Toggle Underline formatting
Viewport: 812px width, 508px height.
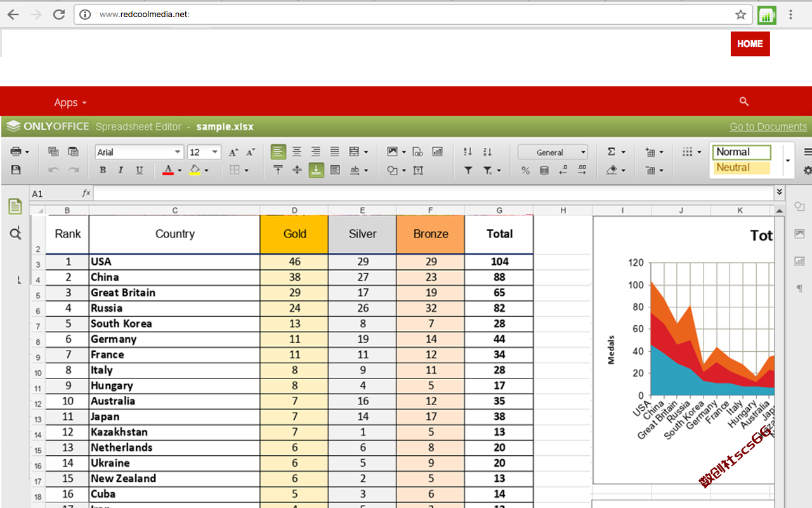[140, 170]
